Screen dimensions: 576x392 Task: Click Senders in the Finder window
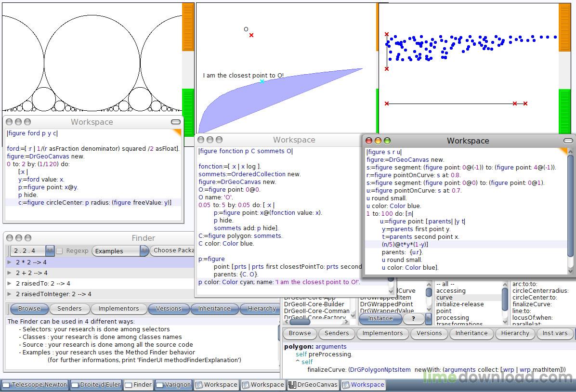[69, 309]
